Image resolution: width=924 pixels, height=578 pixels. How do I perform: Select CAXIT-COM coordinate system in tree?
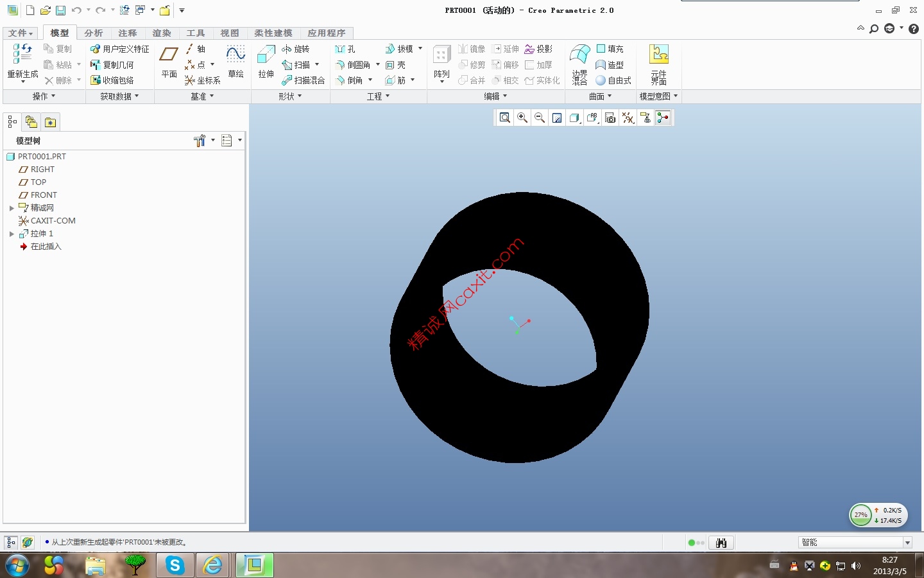pyautogui.click(x=53, y=221)
